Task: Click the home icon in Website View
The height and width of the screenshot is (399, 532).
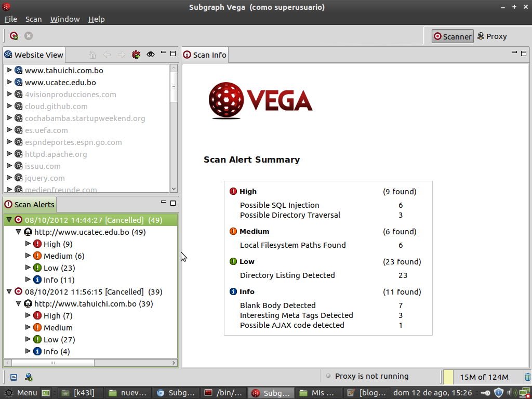Action: 92,55
